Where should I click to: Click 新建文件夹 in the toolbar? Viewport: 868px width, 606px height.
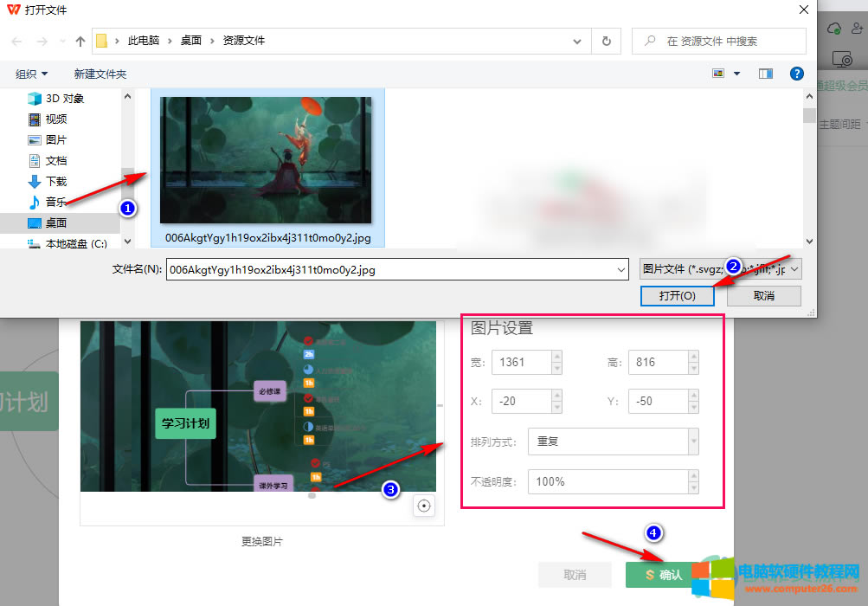tap(100, 74)
